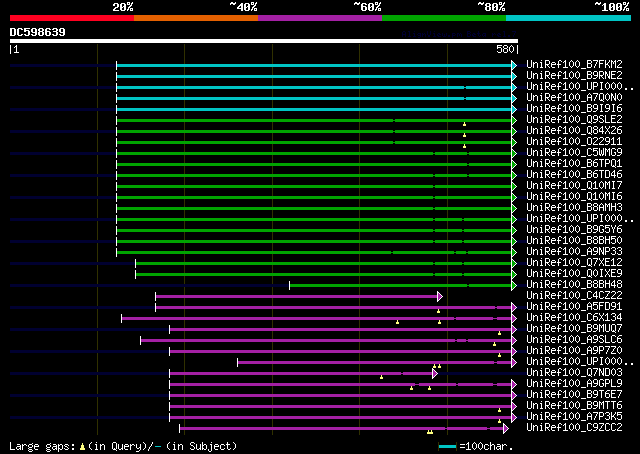This screenshot has width=640, height=454.
Task: Open the UniRef100_Q0IXE9 hit label
Action: (574, 274)
